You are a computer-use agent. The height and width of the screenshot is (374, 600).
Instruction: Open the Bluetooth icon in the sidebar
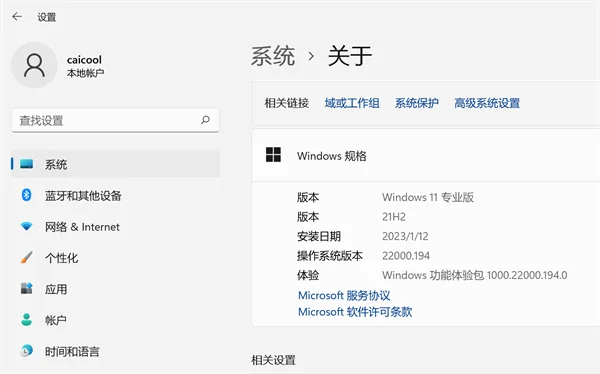point(26,195)
